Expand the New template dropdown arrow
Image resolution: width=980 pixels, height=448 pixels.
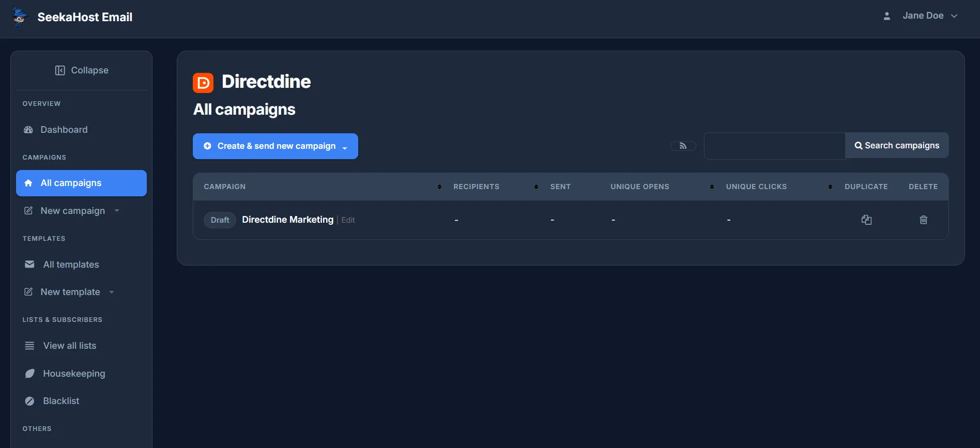tap(112, 292)
